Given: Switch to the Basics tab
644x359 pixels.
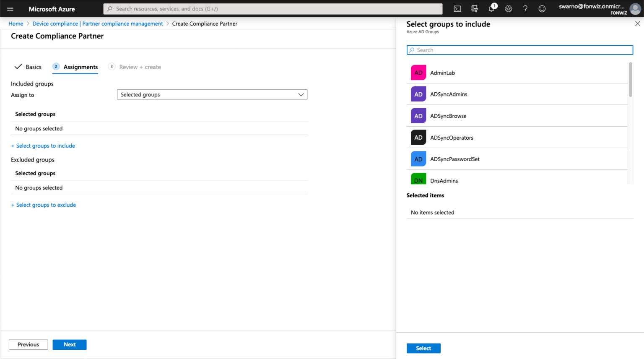Looking at the screenshot, I should [33, 67].
